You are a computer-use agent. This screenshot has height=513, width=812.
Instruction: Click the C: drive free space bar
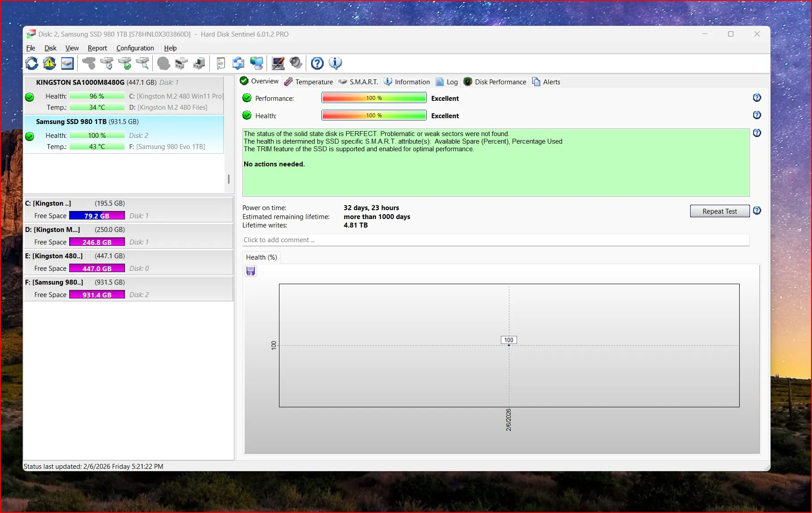[97, 216]
